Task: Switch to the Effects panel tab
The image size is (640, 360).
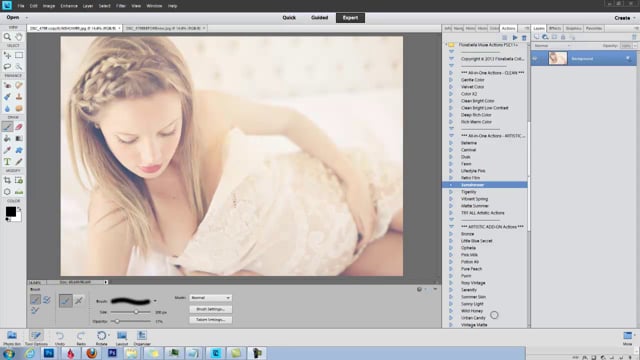Action: 555,29
